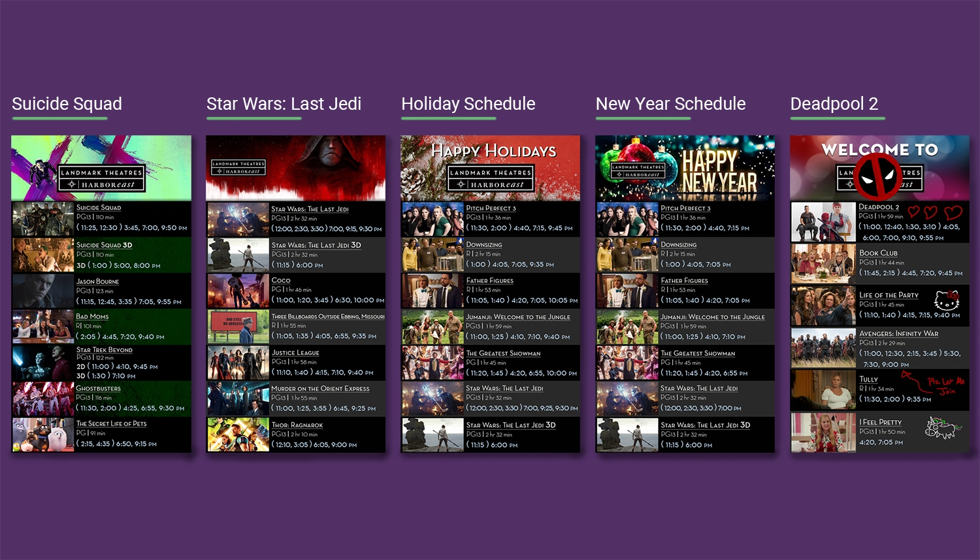Click the 'Suicide Squad 3D' movie title
Screen dimensions: 980x560
pyautogui.click(x=104, y=245)
